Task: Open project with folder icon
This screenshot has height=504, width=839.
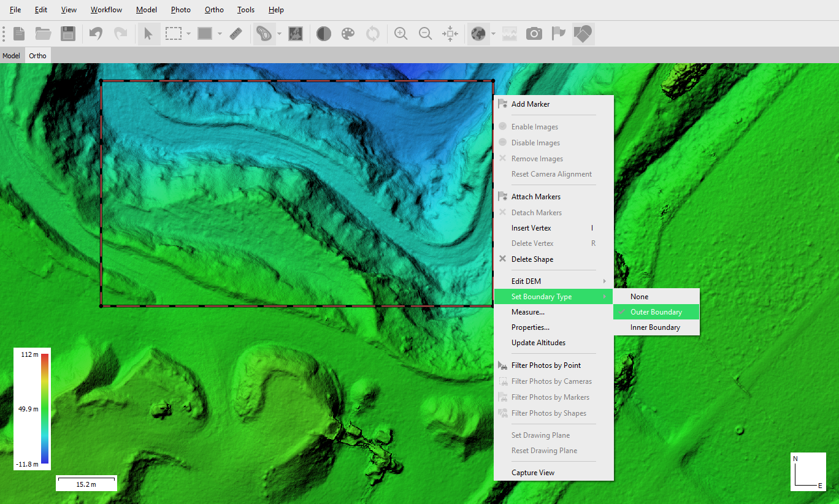Action: pyautogui.click(x=44, y=34)
